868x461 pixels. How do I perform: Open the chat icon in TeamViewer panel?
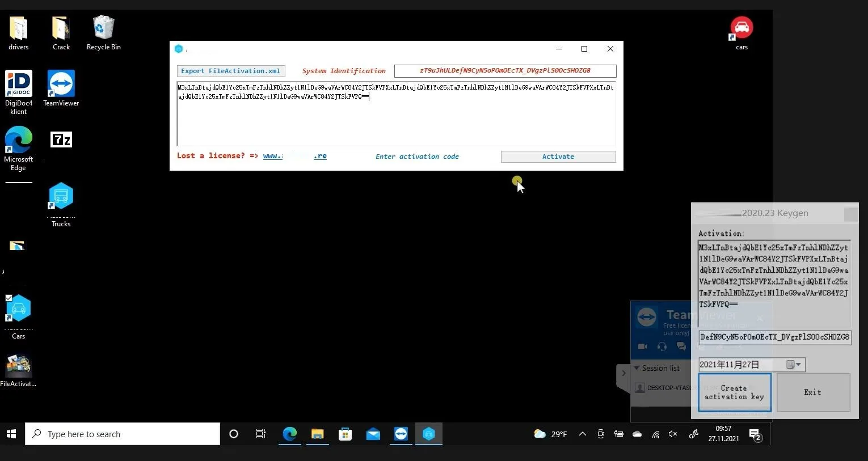pos(681,346)
